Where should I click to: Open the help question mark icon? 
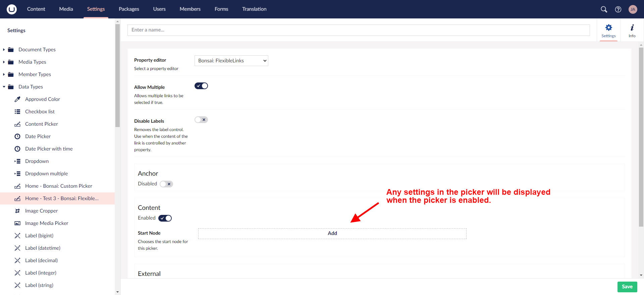pyautogui.click(x=618, y=9)
